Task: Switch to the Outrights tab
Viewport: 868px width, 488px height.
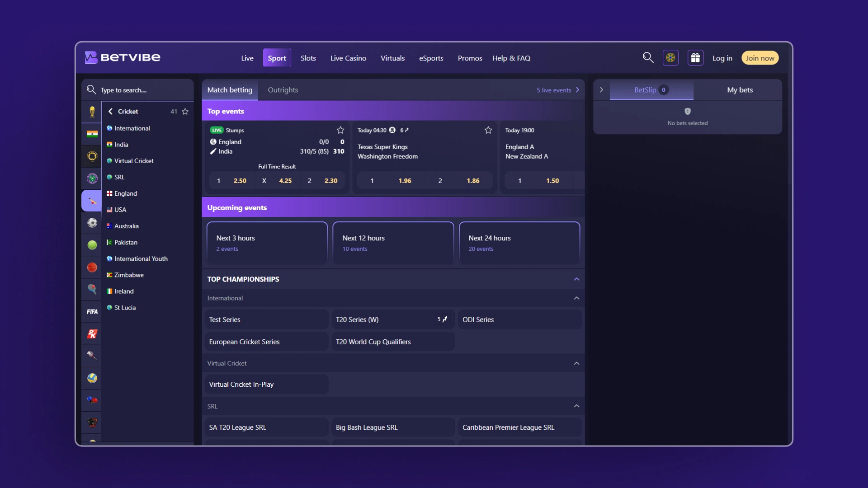Action: [283, 89]
